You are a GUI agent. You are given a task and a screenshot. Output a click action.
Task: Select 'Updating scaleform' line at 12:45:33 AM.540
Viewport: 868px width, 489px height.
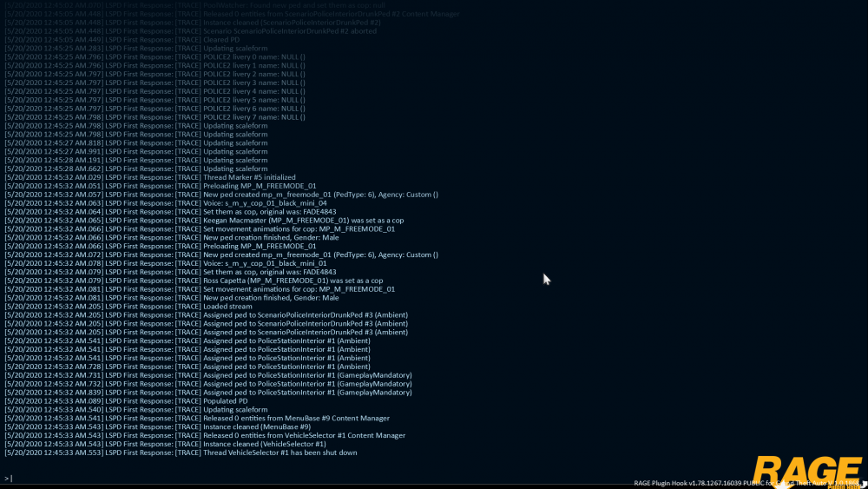(x=136, y=409)
